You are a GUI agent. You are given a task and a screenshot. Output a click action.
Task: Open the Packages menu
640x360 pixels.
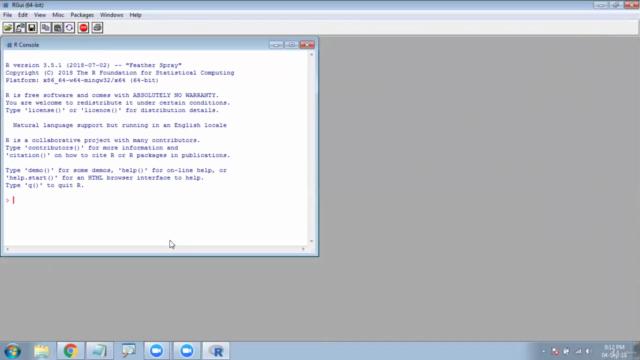click(x=82, y=15)
